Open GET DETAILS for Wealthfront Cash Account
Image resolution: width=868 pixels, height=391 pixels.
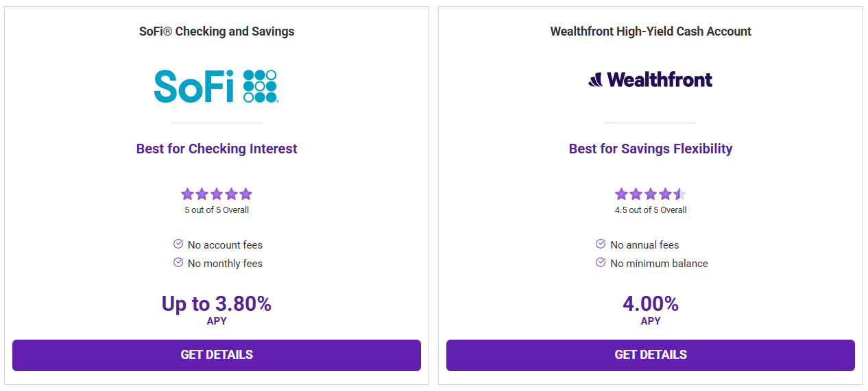coord(651,355)
